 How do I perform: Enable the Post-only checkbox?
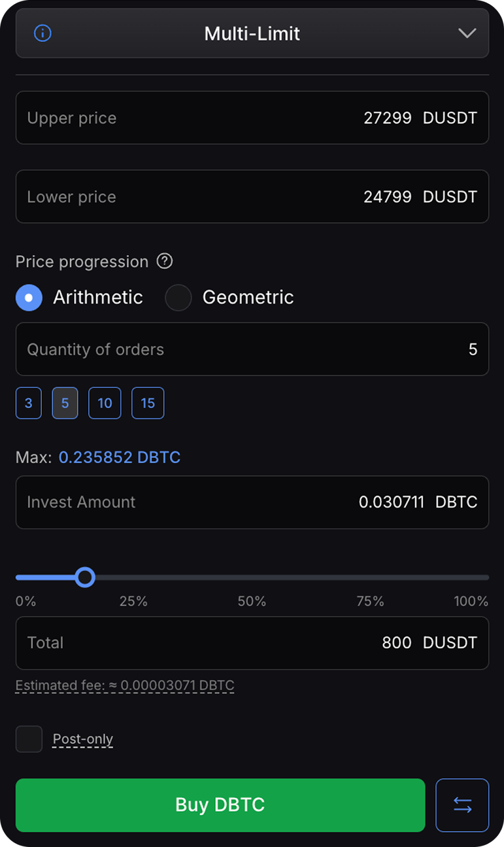pyautogui.click(x=29, y=738)
